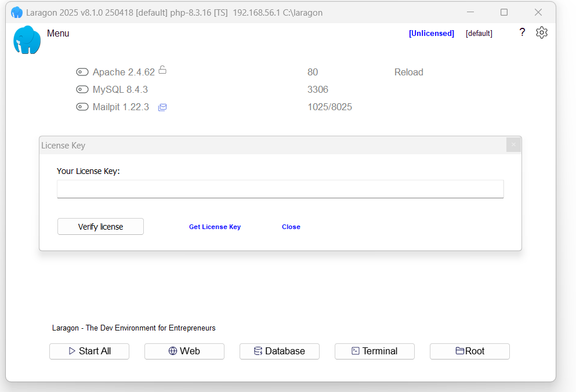The image size is (576, 392).
Task: Open the settings gear icon
Action: [541, 32]
